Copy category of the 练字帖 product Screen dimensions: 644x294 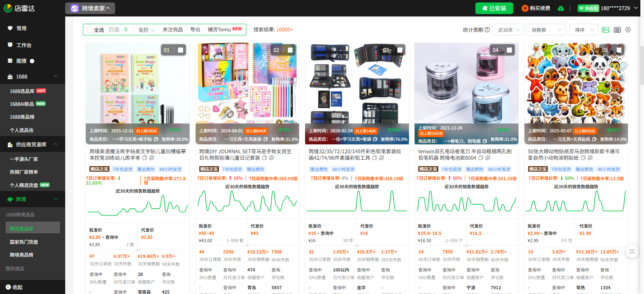156,139
